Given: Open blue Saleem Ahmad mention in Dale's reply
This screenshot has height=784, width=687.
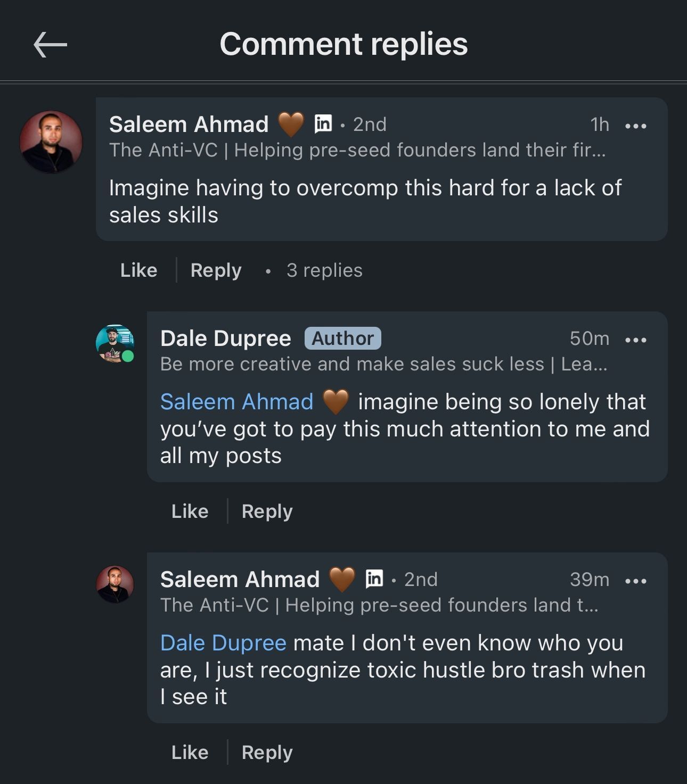Looking at the screenshot, I should (236, 402).
